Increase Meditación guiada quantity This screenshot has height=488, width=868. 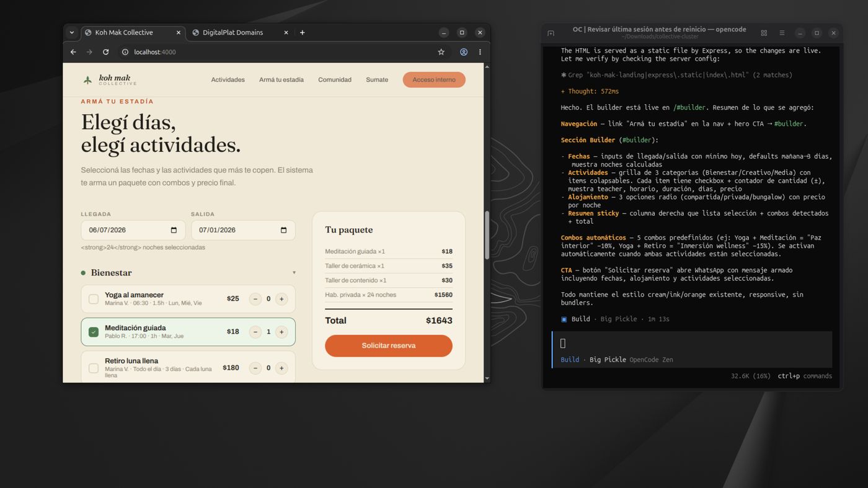point(281,332)
